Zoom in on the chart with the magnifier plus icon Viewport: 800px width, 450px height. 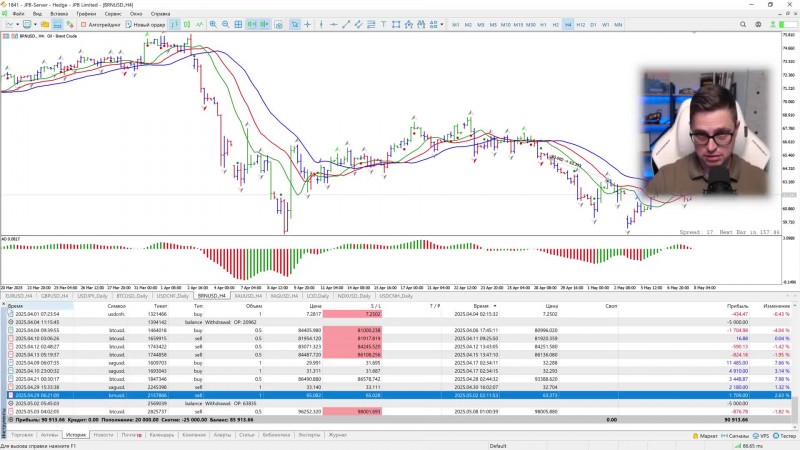point(213,24)
